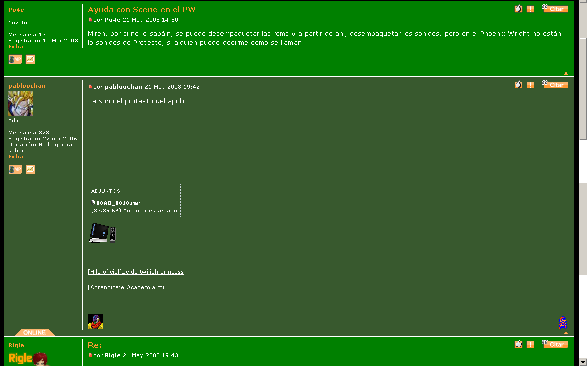This screenshot has width=588, height=366.
Task: Click 'Po4e' author name in post byline
Action: coord(112,20)
